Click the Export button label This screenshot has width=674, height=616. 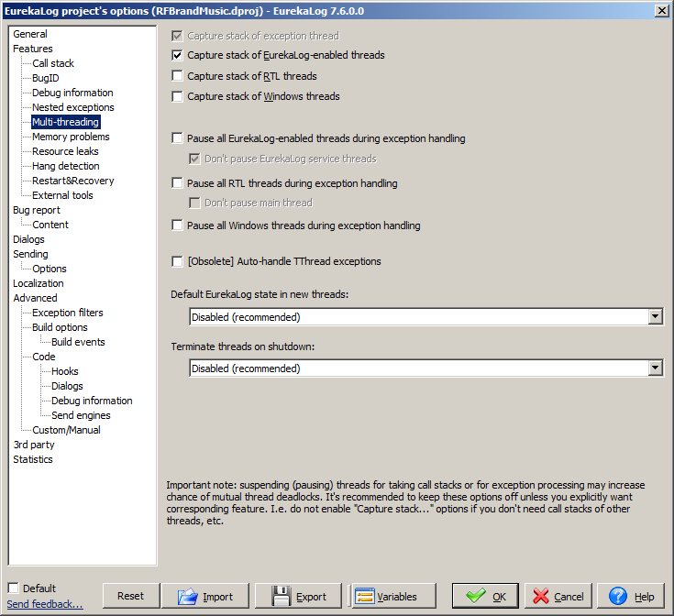click(x=311, y=597)
